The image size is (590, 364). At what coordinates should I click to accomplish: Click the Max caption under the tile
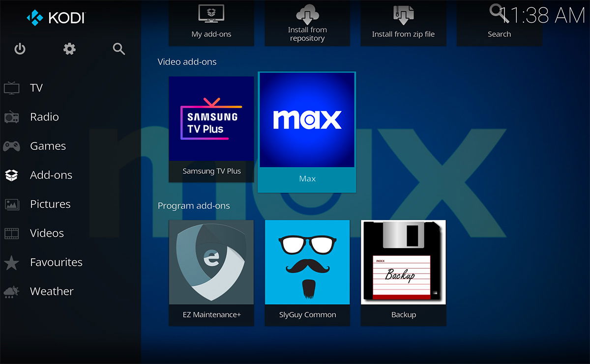click(307, 179)
